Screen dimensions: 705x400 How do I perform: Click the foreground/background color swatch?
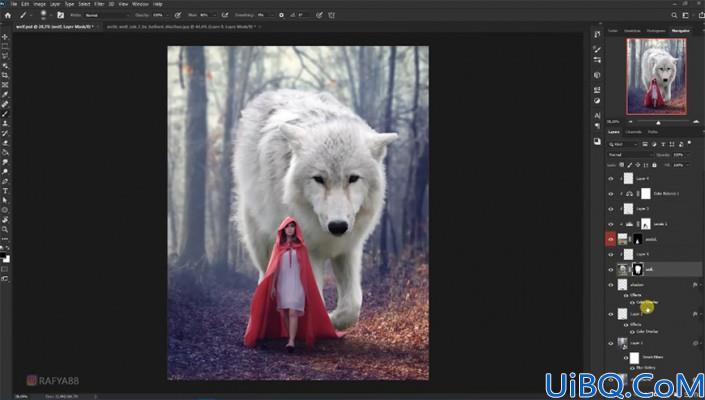click(5, 258)
